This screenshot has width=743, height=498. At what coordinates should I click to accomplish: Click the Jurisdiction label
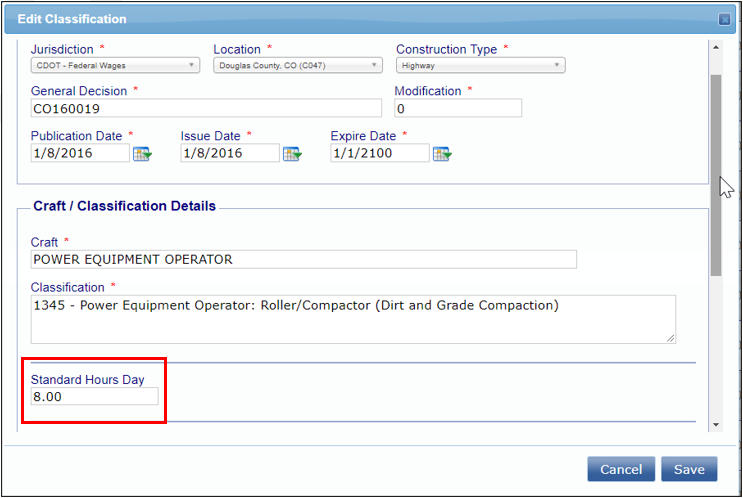point(62,49)
